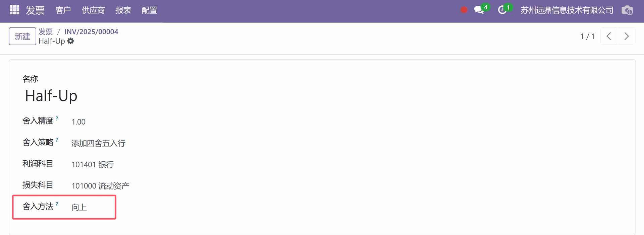Open the apps grid menu icon
The width and height of the screenshot is (644, 235).
point(14,10)
